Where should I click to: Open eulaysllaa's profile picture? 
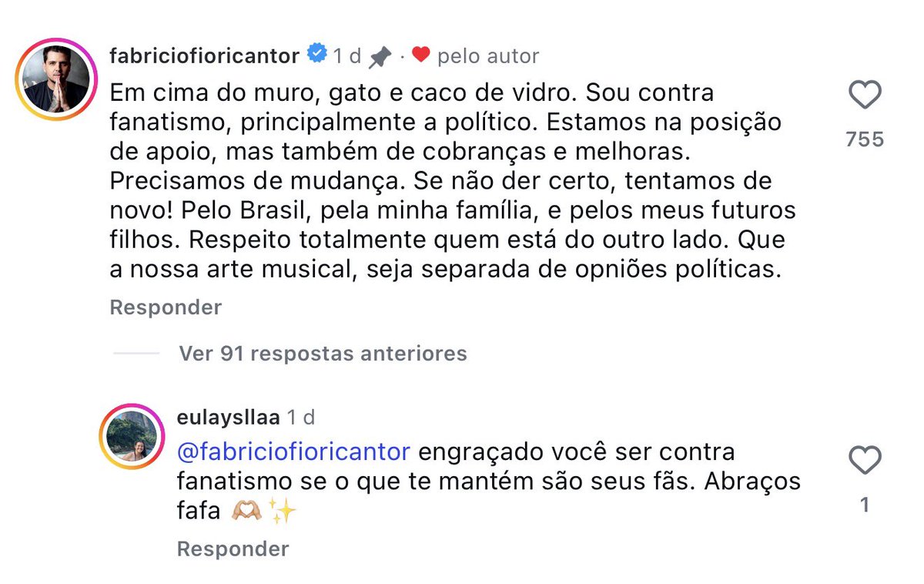[x=131, y=437]
